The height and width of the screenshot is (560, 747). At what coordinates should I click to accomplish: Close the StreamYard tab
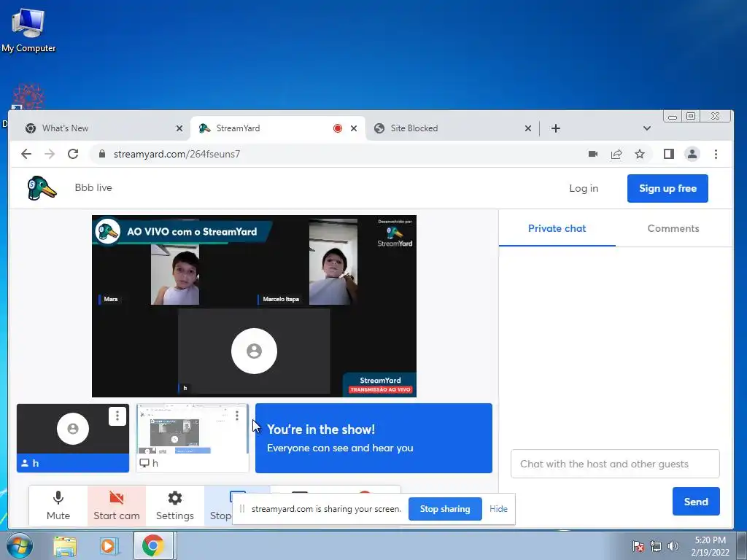pyautogui.click(x=354, y=128)
